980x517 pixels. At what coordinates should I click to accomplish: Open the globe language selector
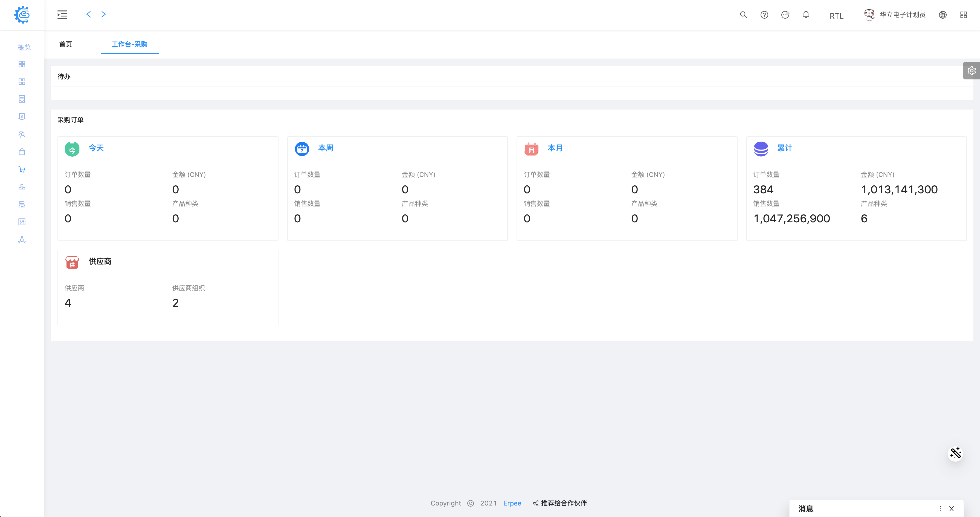942,15
